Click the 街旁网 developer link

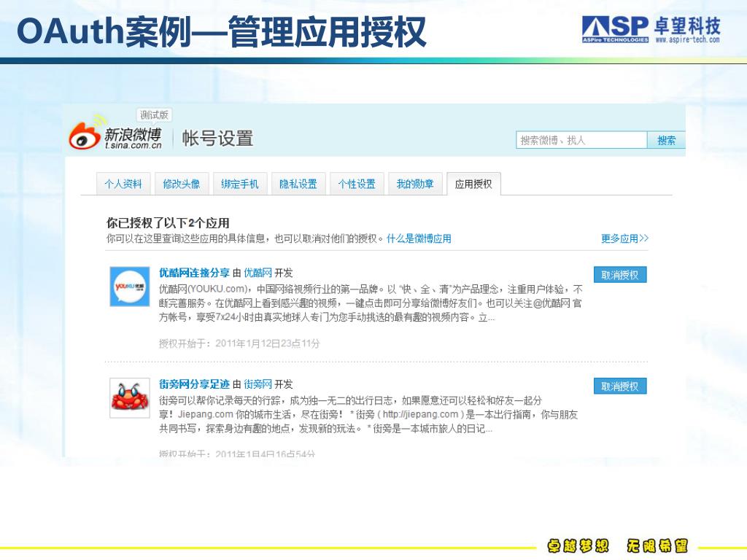tap(258, 384)
